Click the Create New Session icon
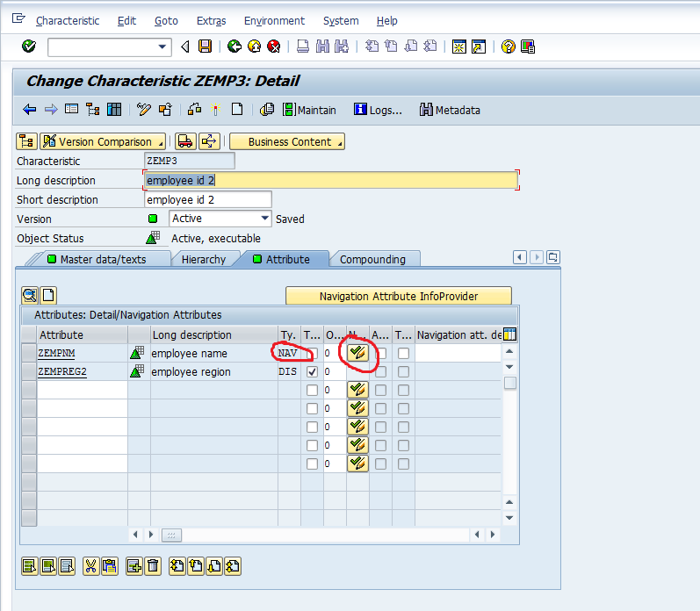700x611 pixels. [459, 47]
